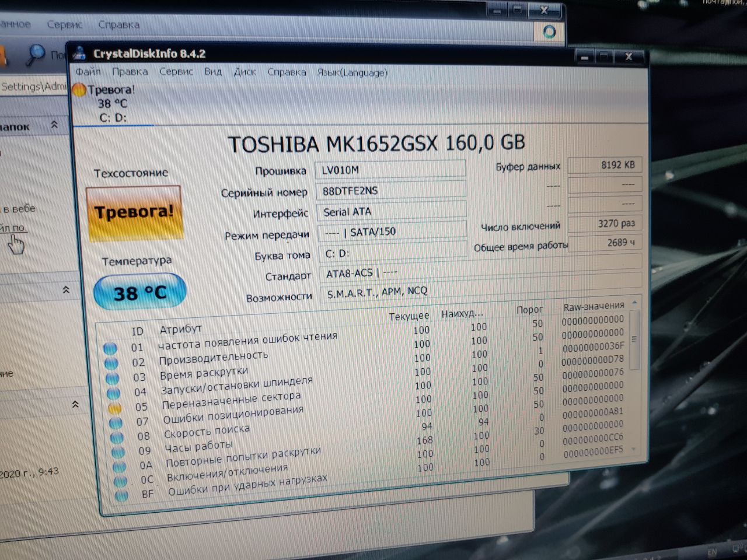747x560 pixels.
Task: Open Сервис menu in the background window
Action: (x=64, y=24)
